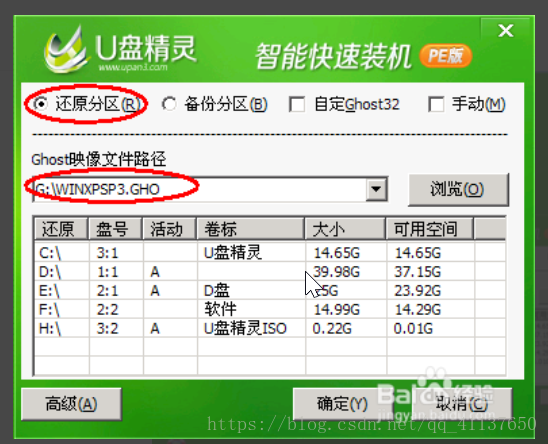Select the C:\ partition row
Screen dimensions: 548x444
point(270,252)
